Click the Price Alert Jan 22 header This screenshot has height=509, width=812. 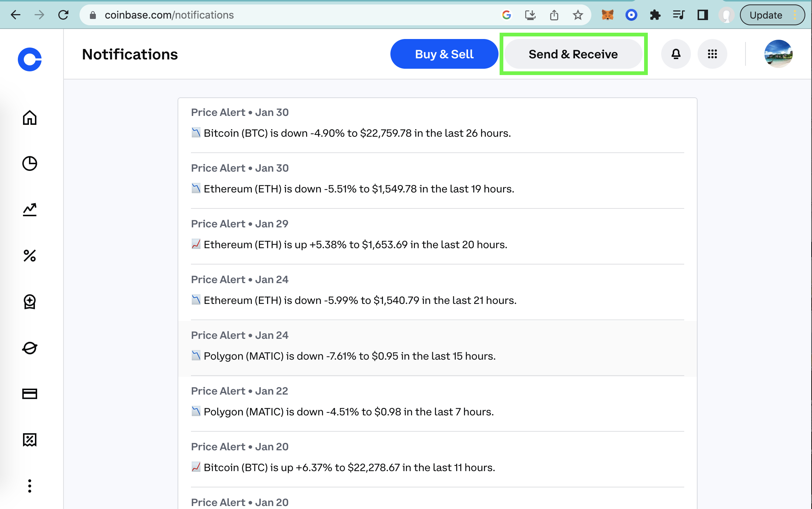(240, 391)
